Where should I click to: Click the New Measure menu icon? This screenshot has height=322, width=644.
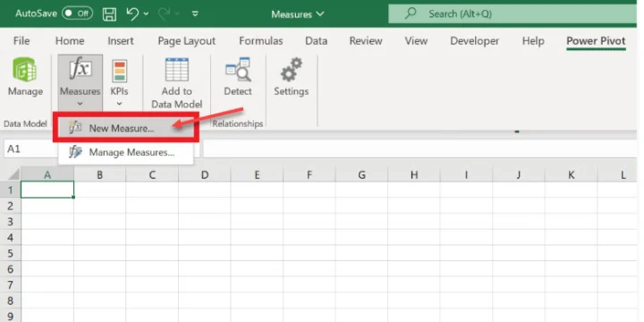point(75,127)
